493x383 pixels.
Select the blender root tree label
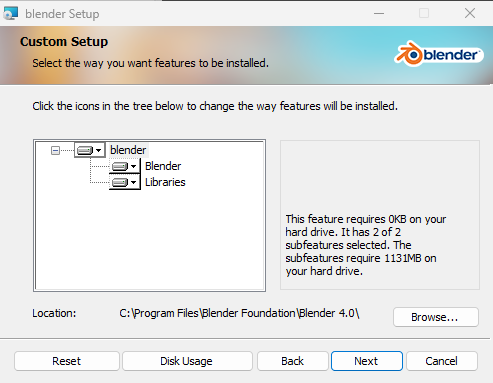[x=128, y=150]
